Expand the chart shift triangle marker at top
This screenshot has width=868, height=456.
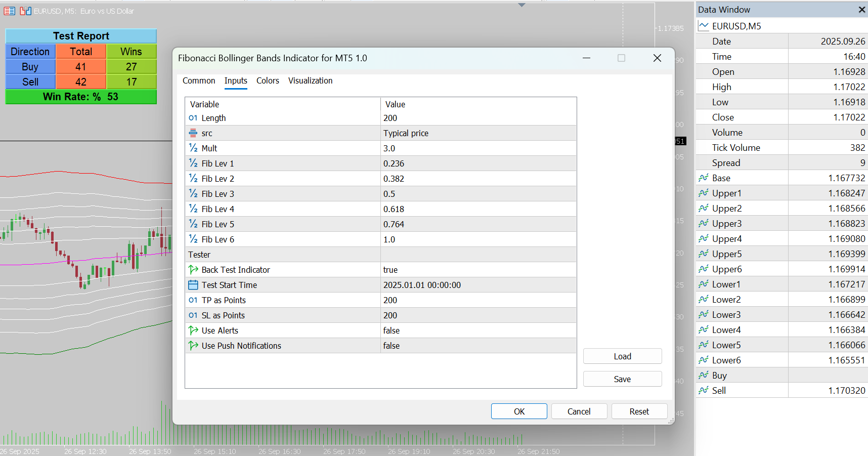[522, 5]
